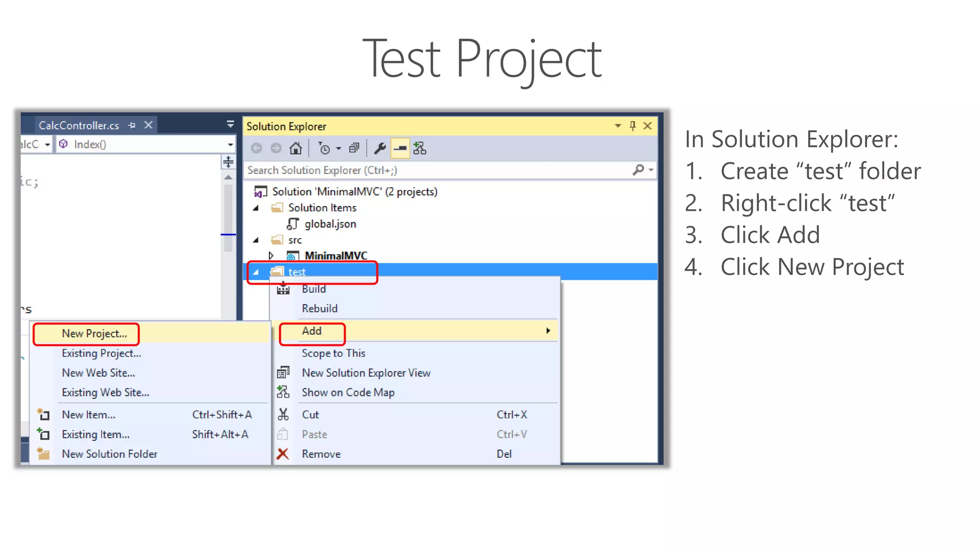Image resolution: width=980 pixels, height=551 pixels.
Task: Expand the MinimalMVC project node
Action: click(271, 255)
